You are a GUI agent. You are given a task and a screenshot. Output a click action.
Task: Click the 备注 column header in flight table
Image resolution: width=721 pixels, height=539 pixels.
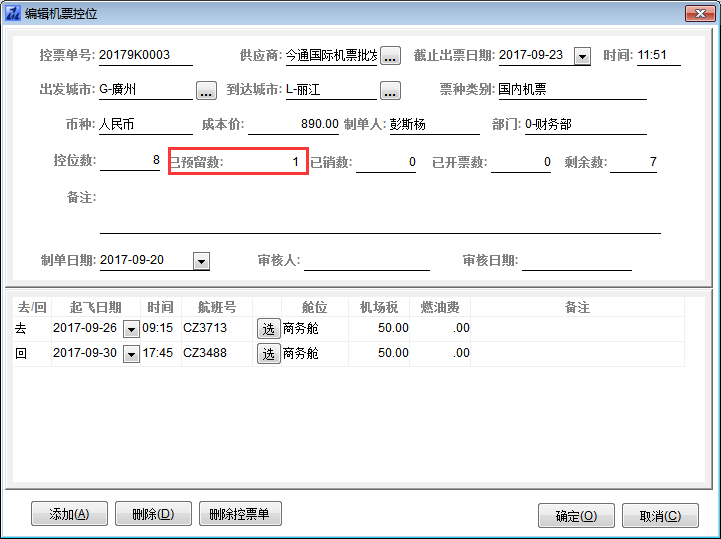click(578, 307)
